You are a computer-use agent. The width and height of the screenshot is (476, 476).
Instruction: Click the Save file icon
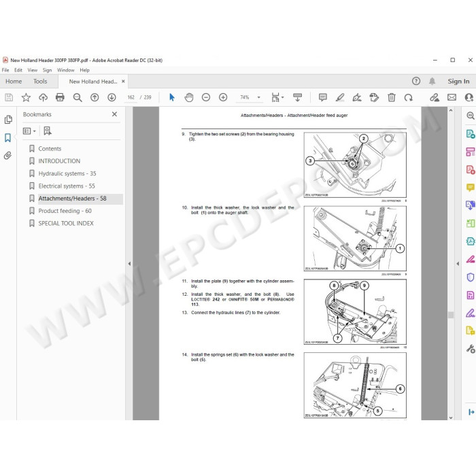[9, 97]
